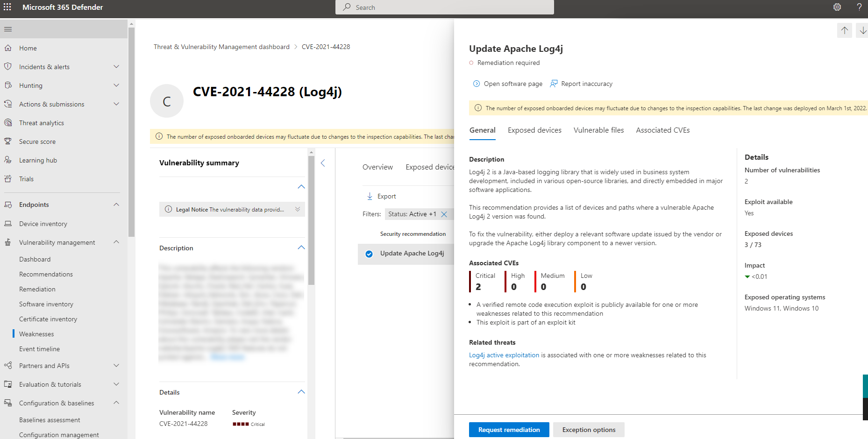Click the Threat analytics icon
This screenshot has width=868, height=439.
pos(8,122)
